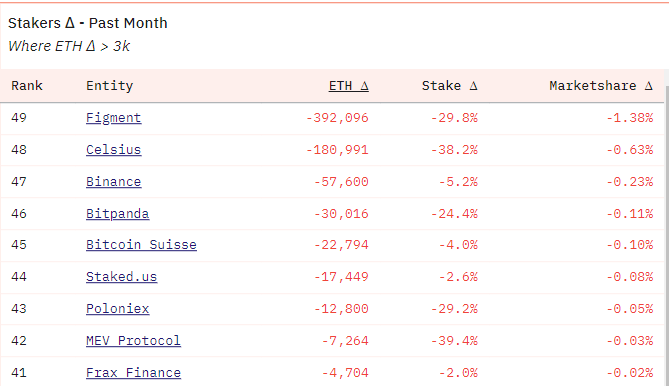Select the Stakers Δ - Past Month title
Screen dimensions: 669x386
(x=88, y=23)
